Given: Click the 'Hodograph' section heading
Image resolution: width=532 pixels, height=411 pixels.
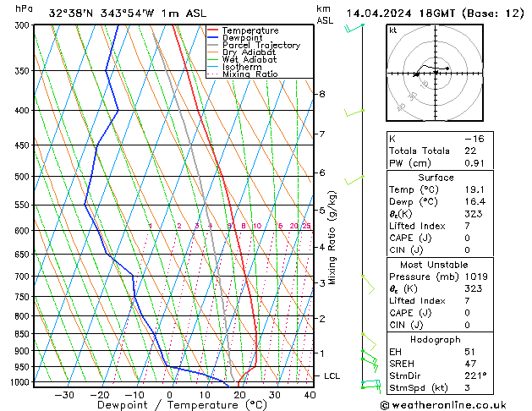Looking at the screenshot, I should point(436,340).
